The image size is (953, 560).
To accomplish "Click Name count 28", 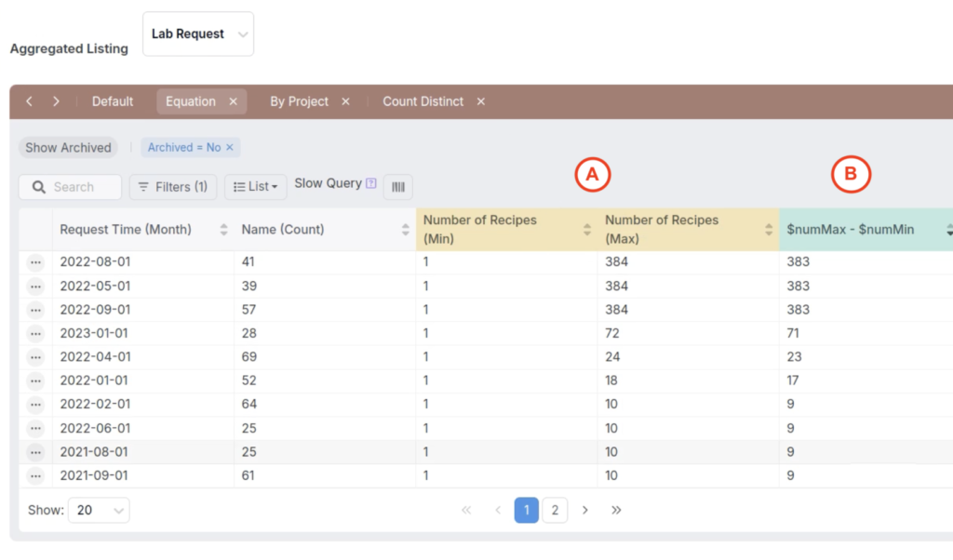I will point(249,333).
